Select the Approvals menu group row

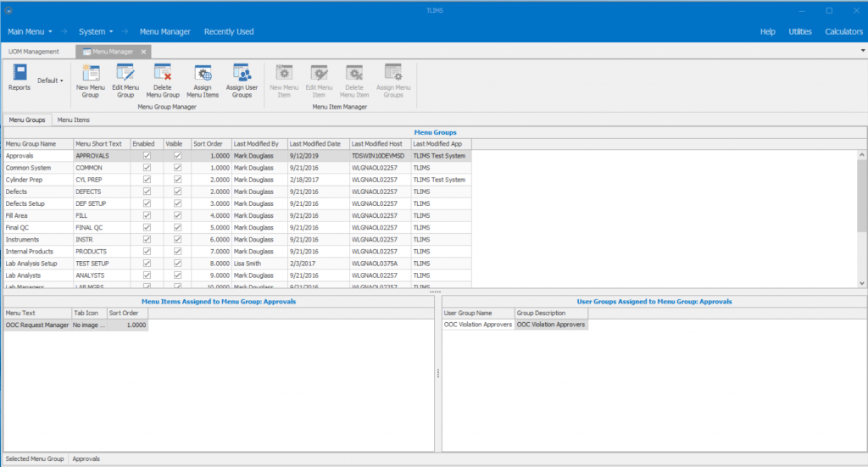237,156
